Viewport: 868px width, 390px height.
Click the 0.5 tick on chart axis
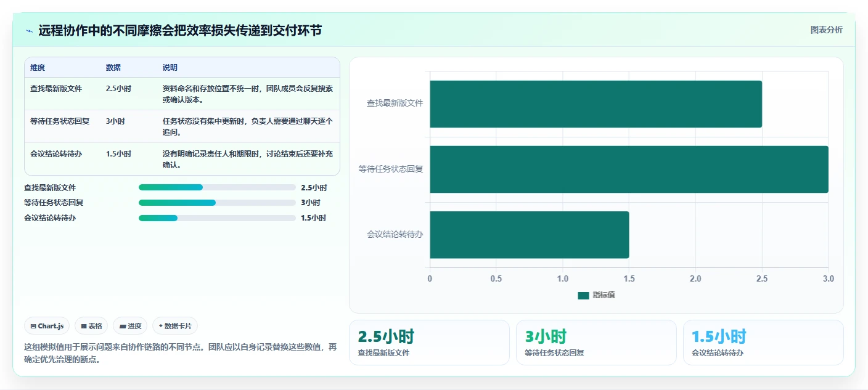coord(496,278)
